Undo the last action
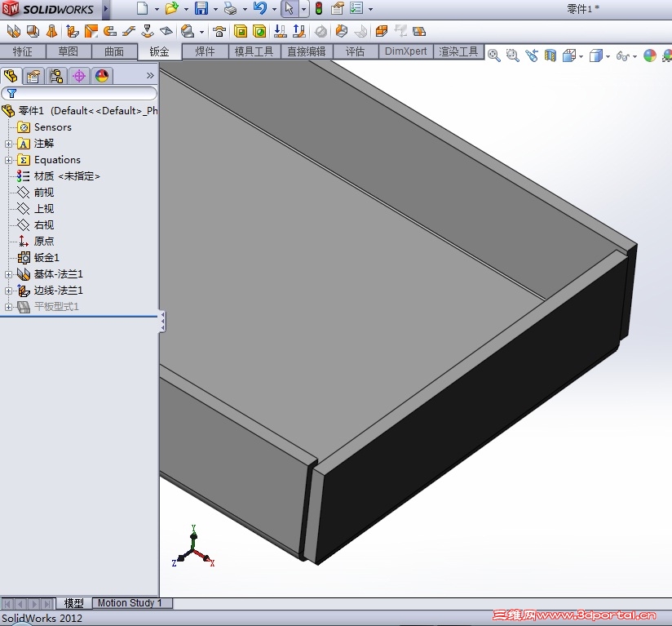 pos(260,8)
